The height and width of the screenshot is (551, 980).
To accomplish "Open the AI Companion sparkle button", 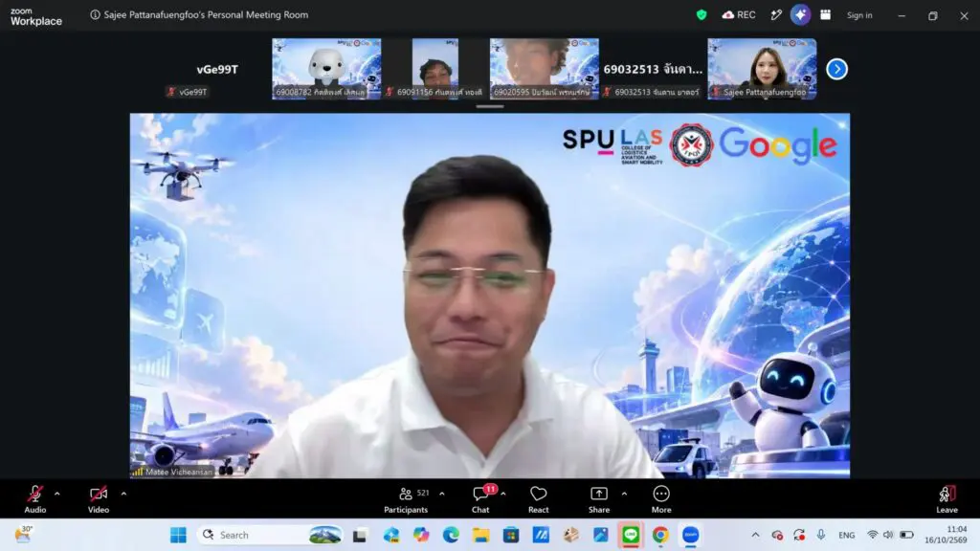I will tap(801, 15).
